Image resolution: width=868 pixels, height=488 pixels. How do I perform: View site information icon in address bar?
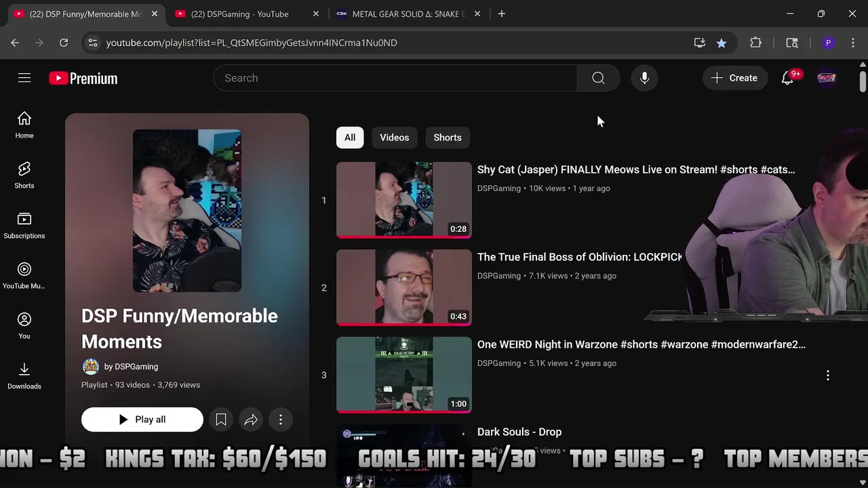tap(93, 43)
